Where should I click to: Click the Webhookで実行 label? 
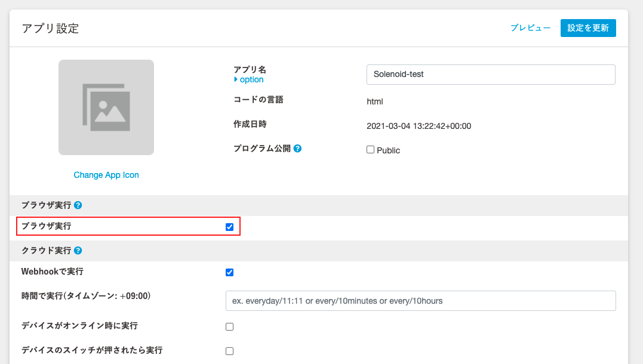click(53, 272)
